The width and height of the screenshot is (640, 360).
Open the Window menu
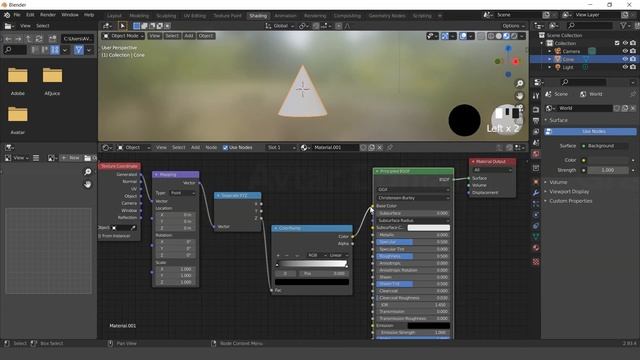point(70,15)
